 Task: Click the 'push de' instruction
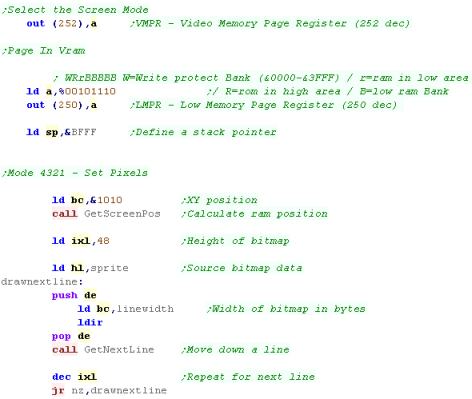(x=74, y=295)
